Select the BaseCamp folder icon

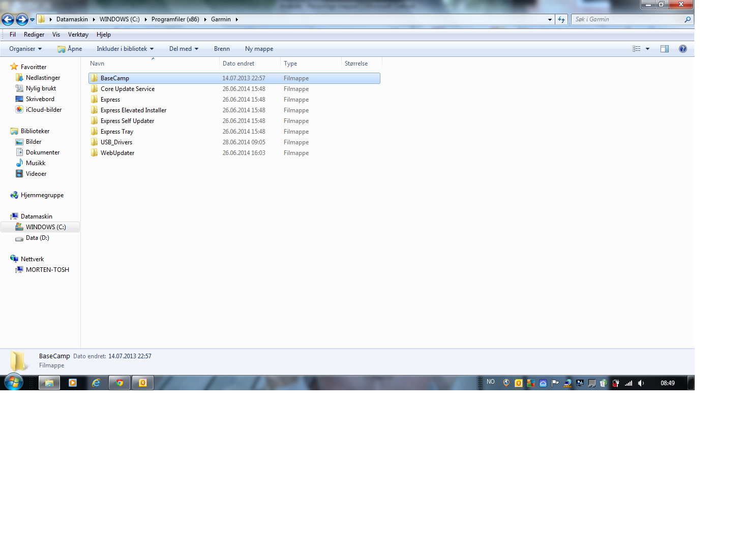(x=95, y=78)
